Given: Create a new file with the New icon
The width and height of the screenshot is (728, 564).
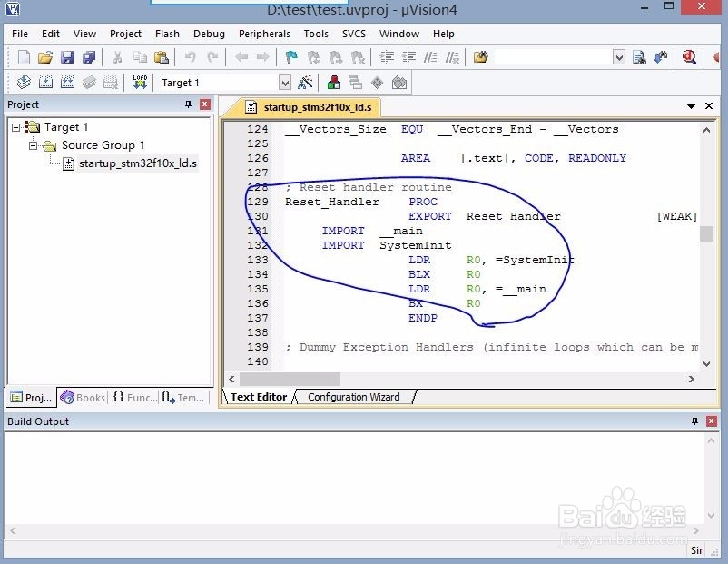Looking at the screenshot, I should (x=24, y=57).
